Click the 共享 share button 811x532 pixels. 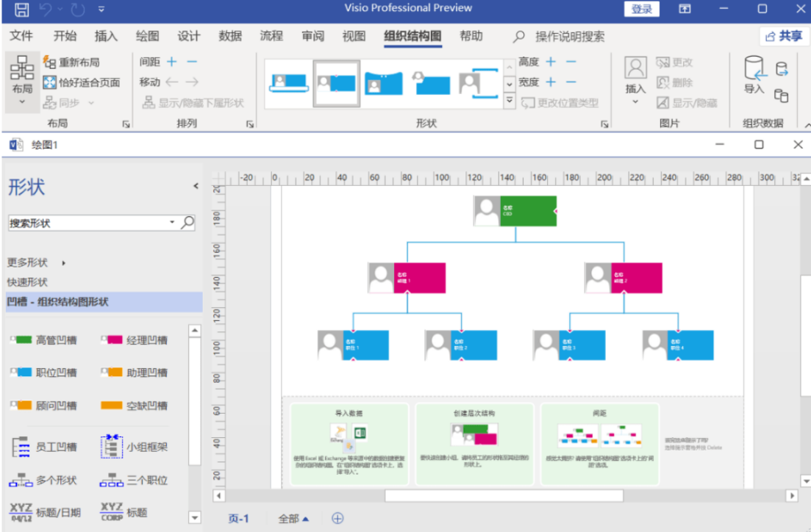point(784,36)
